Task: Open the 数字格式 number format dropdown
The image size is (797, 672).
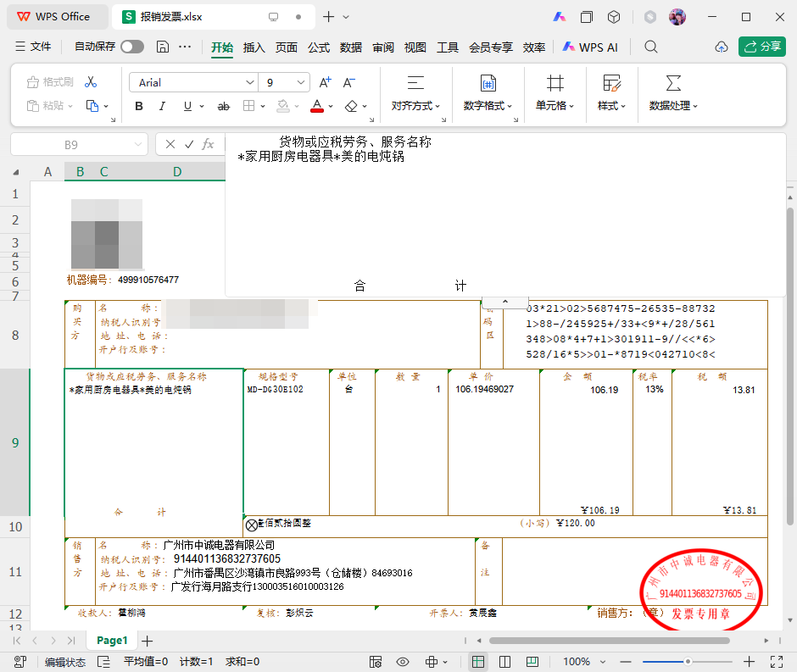Action: (488, 93)
